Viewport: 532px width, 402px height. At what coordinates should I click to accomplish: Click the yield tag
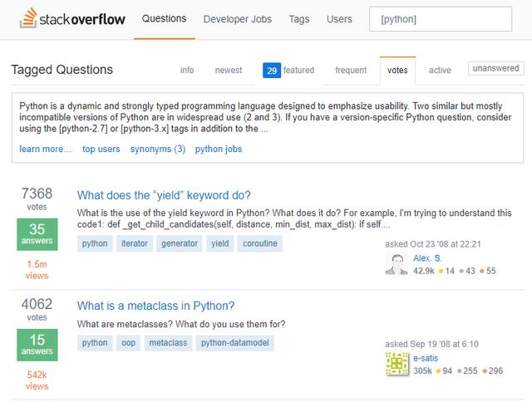pyautogui.click(x=219, y=243)
